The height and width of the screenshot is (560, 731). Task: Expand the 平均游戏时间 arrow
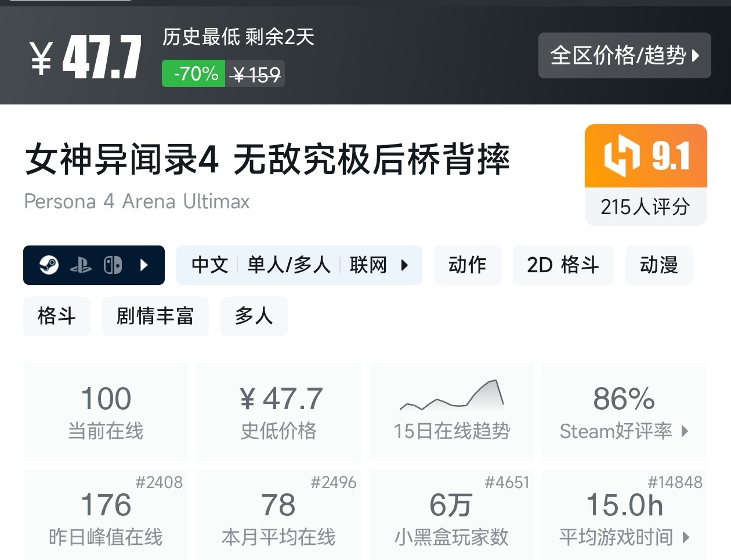686,537
